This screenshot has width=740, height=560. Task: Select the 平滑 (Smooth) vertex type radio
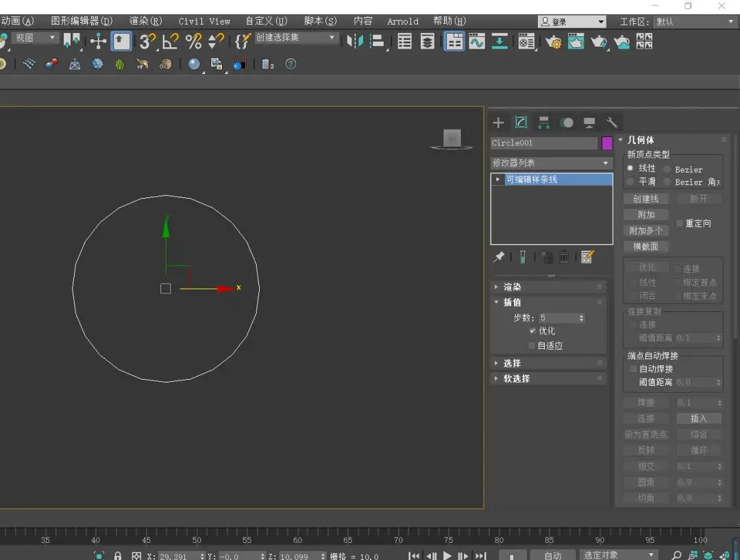(x=630, y=182)
